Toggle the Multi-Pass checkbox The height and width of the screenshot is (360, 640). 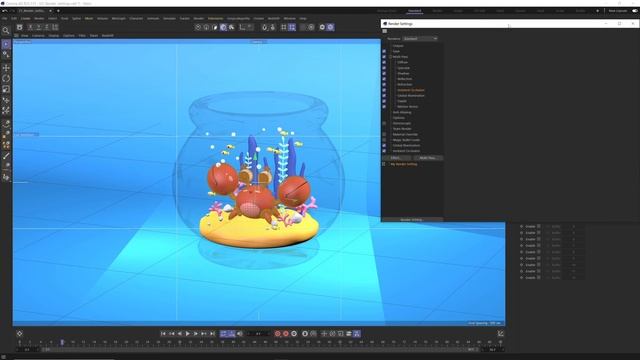pyautogui.click(x=384, y=57)
